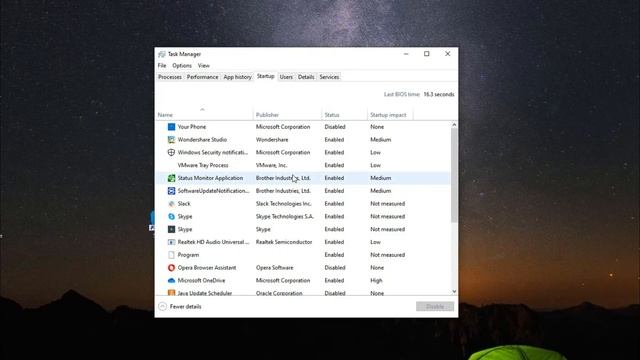This screenshot has width=640, height=360.
Task: Click the Status Monitor Application icon
Action: click(x=171, y=178)
